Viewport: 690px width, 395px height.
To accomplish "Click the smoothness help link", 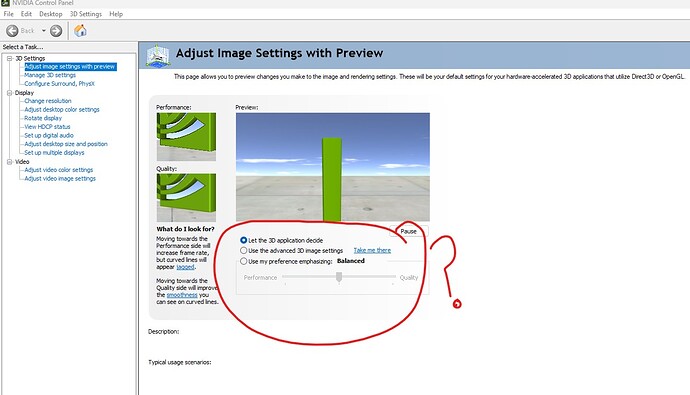I will [x=182, y=295].
